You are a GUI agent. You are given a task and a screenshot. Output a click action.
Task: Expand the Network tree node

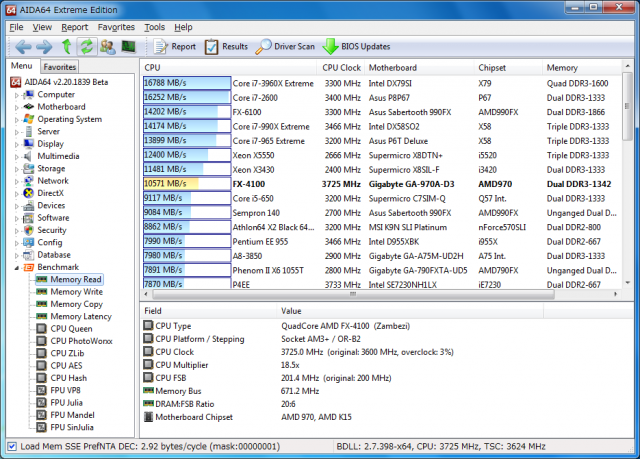[17, 181]
